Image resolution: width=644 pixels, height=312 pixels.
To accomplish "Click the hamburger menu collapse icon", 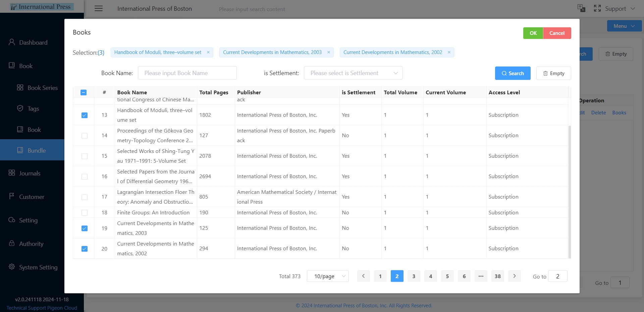I will tap(99, 9).
